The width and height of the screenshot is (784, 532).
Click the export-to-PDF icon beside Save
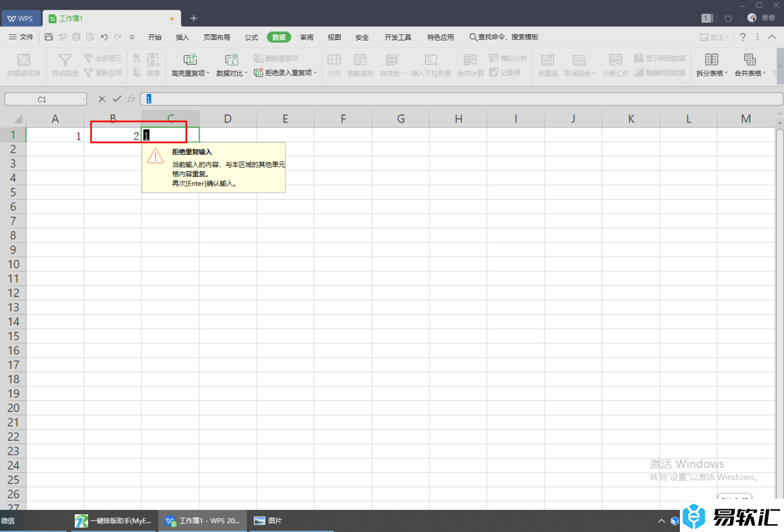pos(62,37)
